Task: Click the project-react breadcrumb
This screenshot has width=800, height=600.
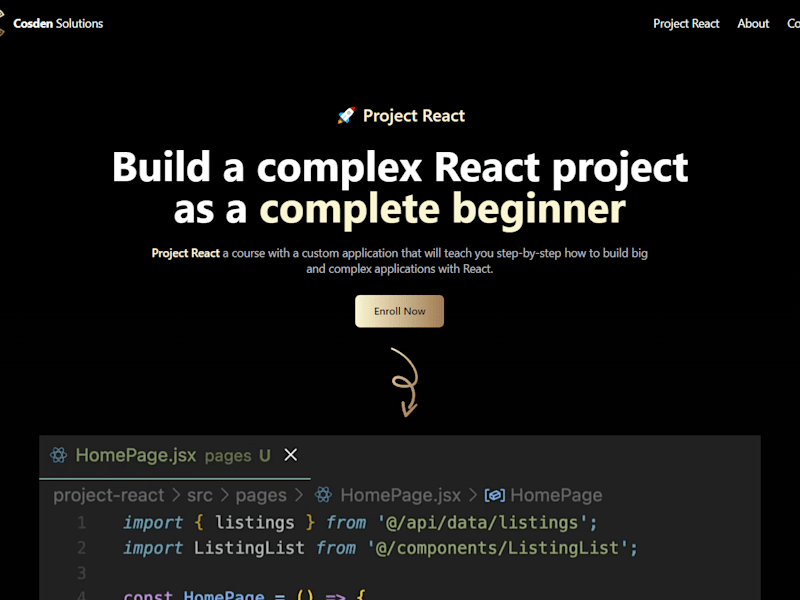Action: [109, 495]
